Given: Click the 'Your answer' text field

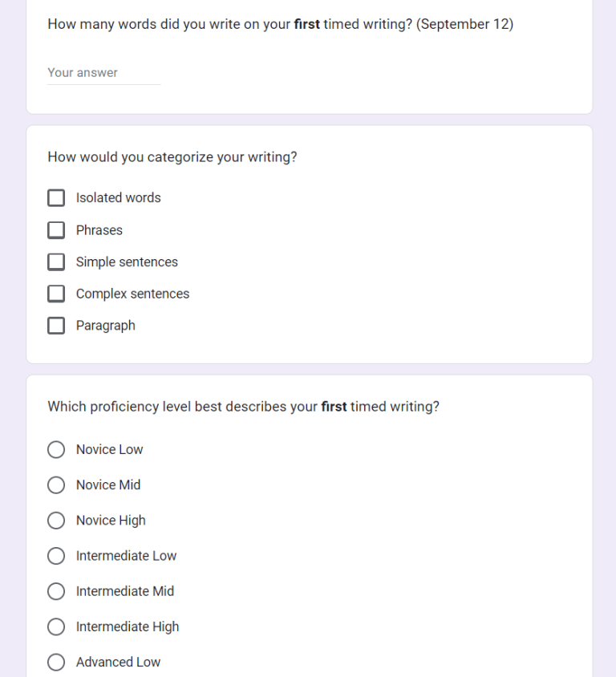Looking at the screenshot, I should [103, 73].
